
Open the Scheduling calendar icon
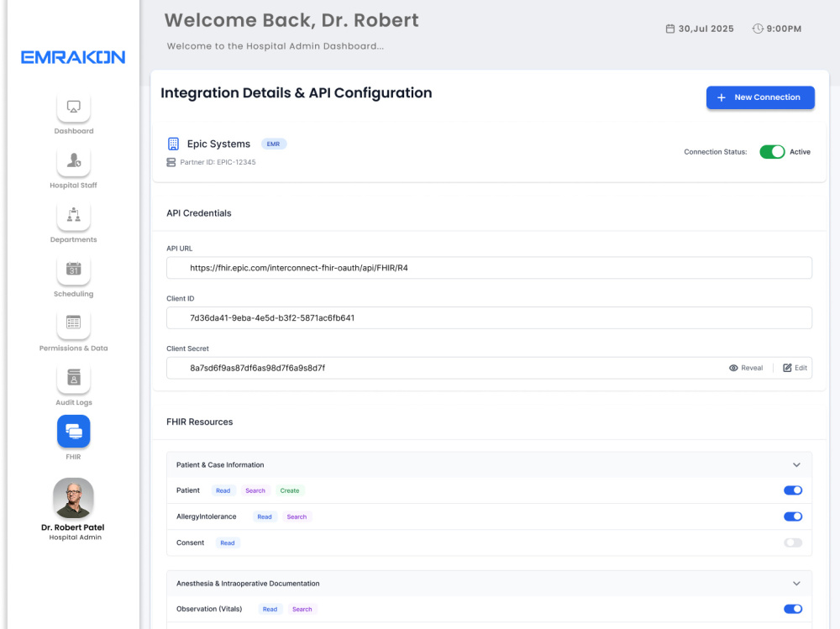point(73,270)
